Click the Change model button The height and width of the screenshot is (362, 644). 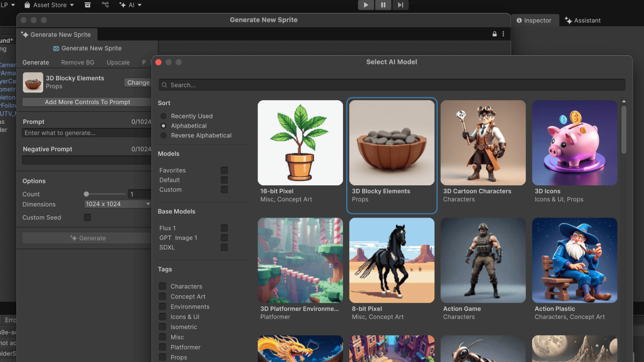[138, 82]
